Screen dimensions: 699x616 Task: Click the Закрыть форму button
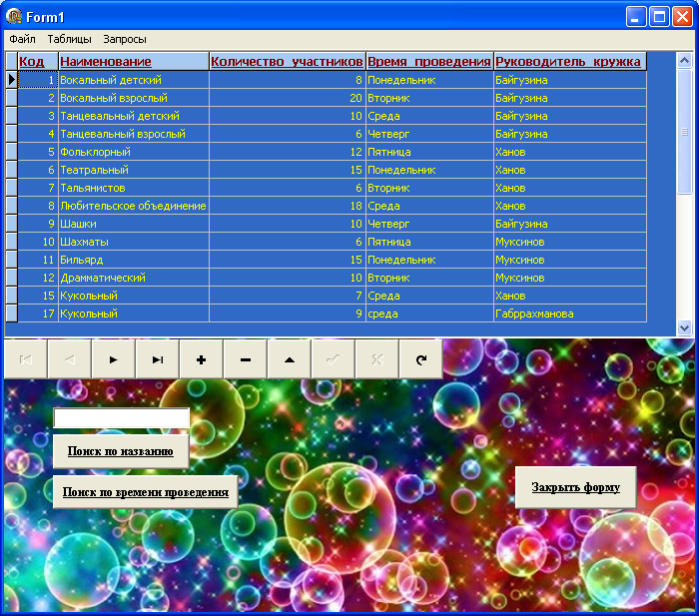[575, 487]
